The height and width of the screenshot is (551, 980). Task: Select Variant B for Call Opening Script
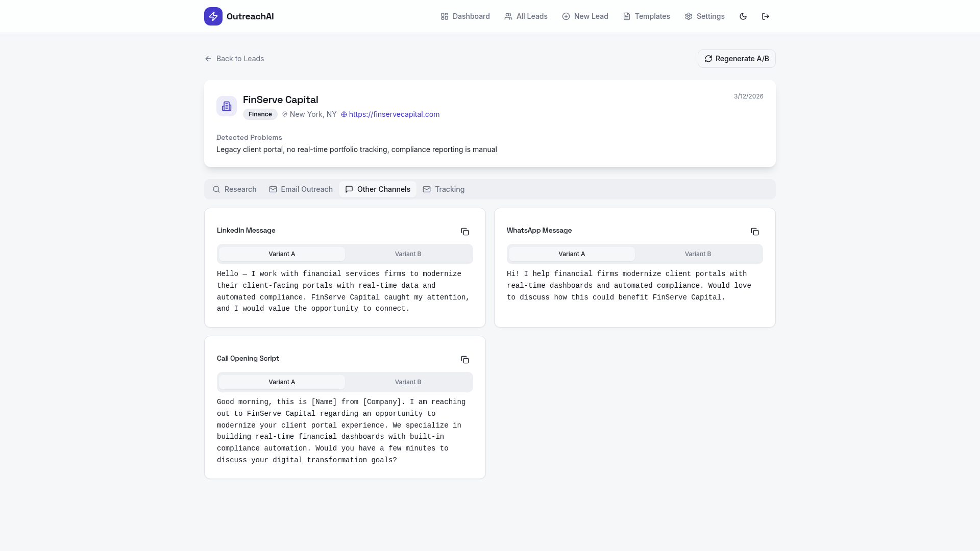pos(408,382)
